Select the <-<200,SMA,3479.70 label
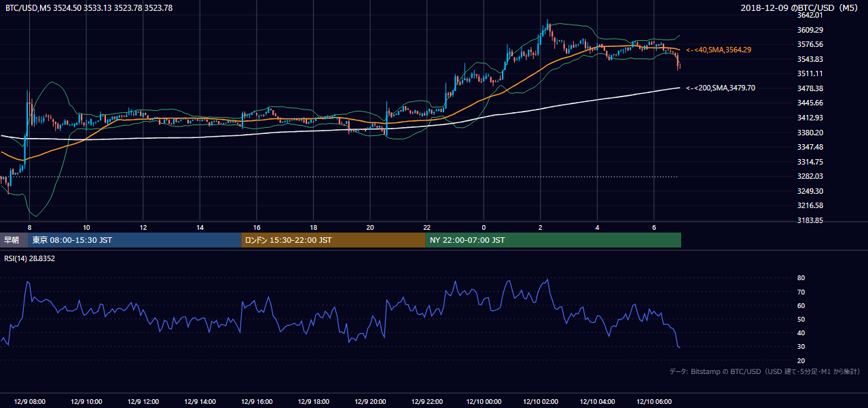868x408 pixels. [721, 88]
